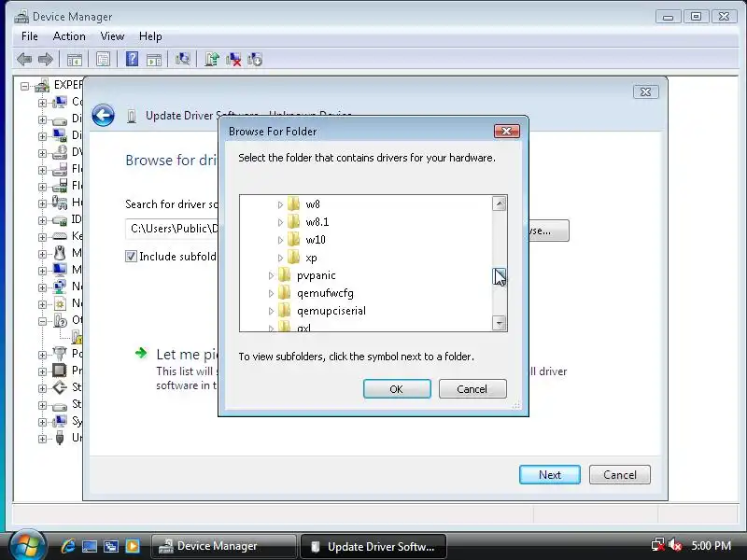Click OK in Browse For Folder
Viewport: 747px width, 560px height.
click(397, 389)
